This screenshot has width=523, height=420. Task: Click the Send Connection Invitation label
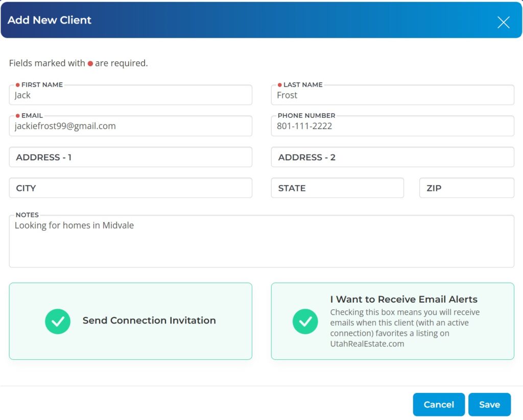[x=149, y=321]
